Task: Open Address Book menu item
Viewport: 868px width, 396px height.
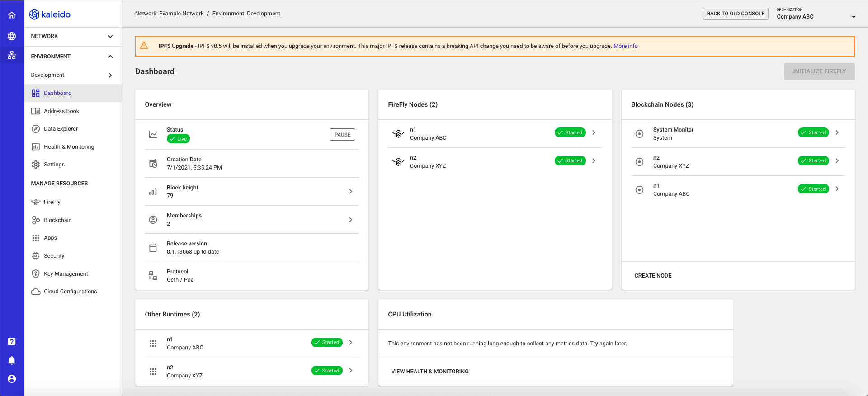Action: click(73, 111)
